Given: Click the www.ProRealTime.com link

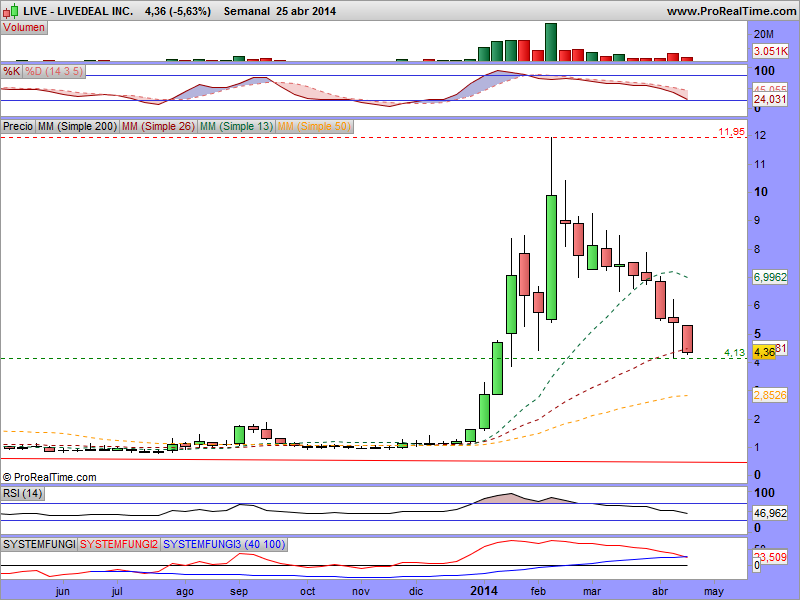Looking at the screenshot, I should coord(731,11).
